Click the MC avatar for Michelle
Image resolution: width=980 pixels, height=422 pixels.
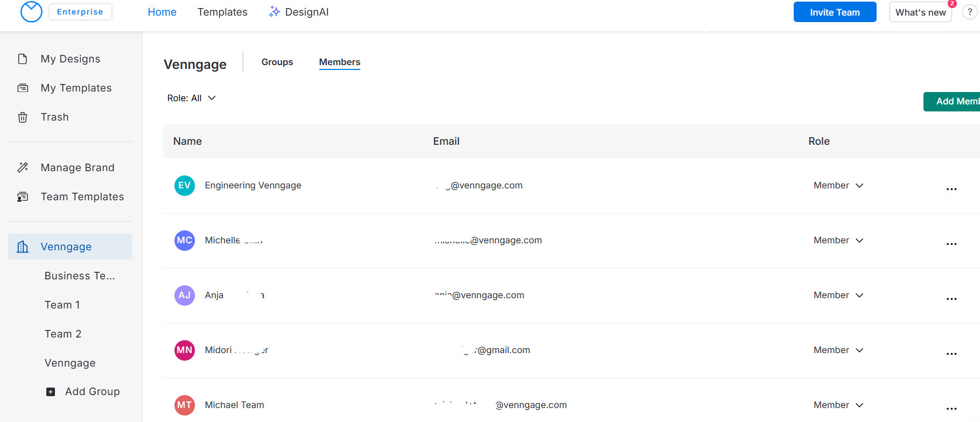pos(185,240)
